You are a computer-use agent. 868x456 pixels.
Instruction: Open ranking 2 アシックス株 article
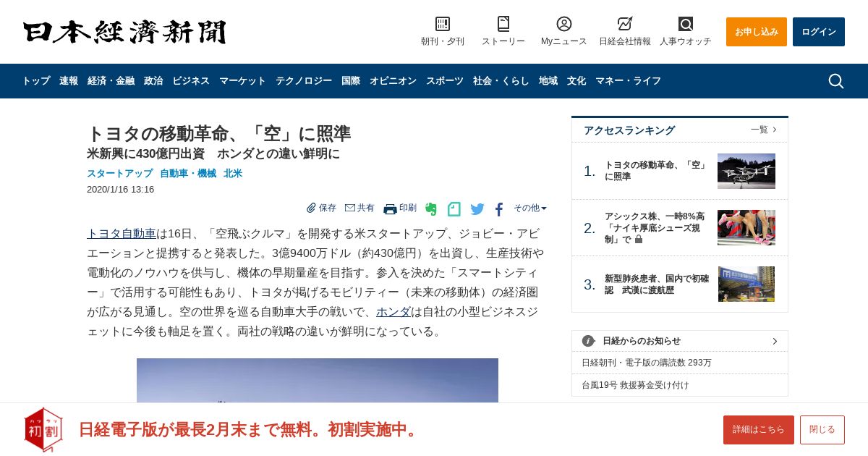click(x=655, y=228)
